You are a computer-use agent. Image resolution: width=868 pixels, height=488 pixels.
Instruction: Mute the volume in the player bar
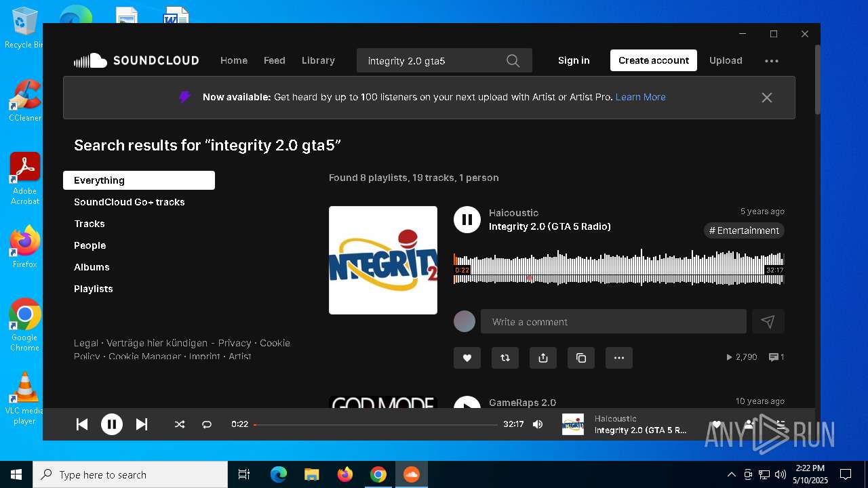tap(538, 424)
